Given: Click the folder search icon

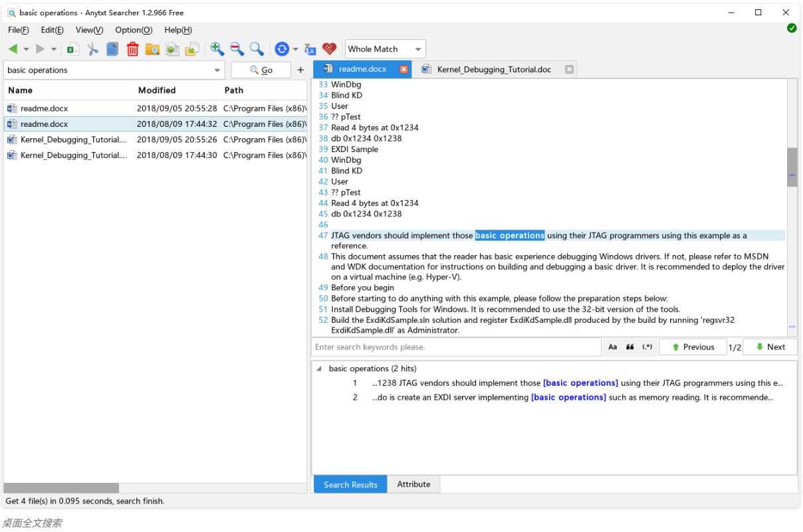Looking at the screenshot, I should coord(152,48).
